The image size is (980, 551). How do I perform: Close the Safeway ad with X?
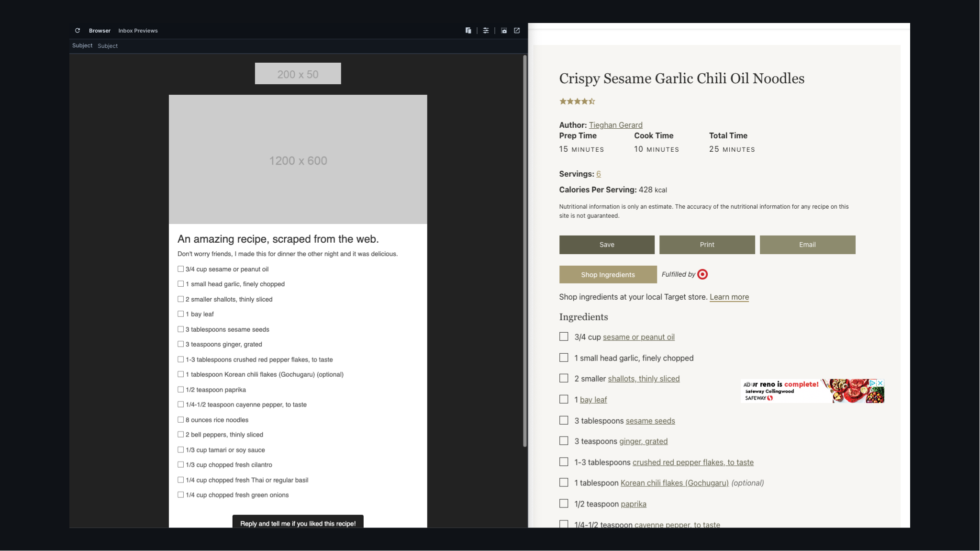(880, 383)
